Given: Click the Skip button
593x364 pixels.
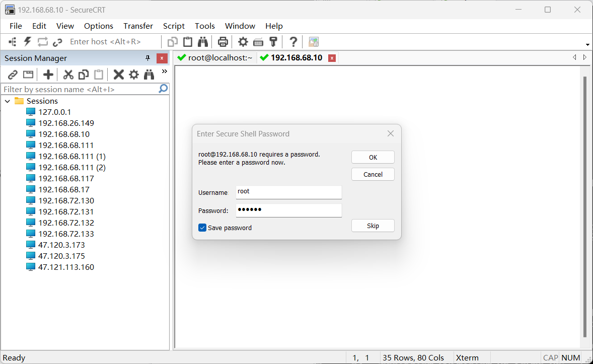Looking at the screenshot, I should 373,226.
